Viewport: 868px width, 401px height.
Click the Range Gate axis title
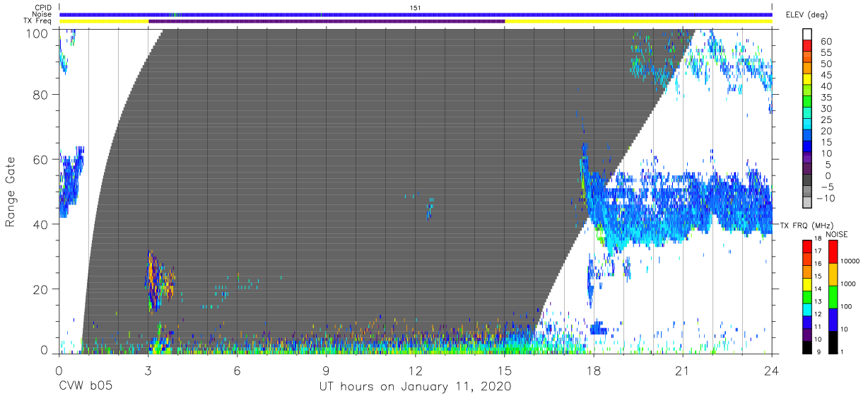[x=11, y=192]
